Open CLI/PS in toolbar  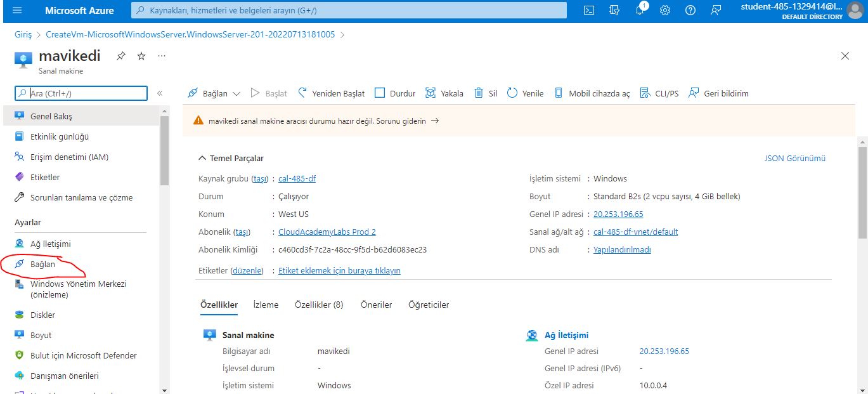[x=659, y=93]
